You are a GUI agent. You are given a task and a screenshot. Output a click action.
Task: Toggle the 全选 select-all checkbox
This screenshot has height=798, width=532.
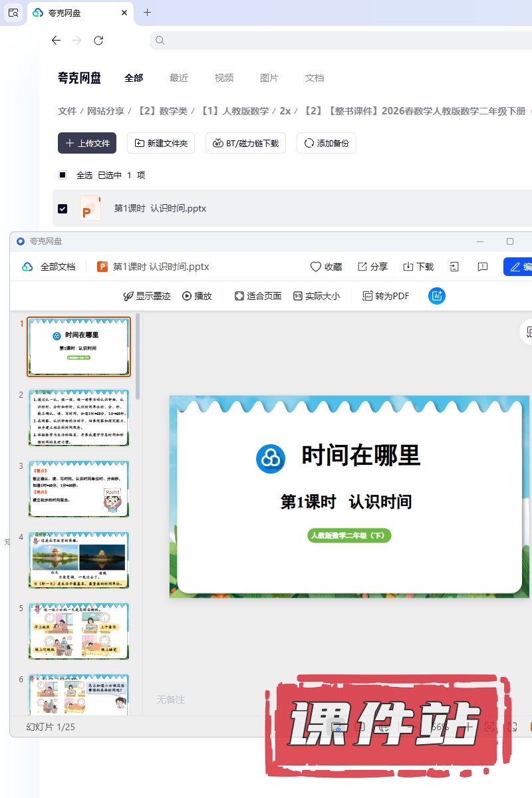63,175
